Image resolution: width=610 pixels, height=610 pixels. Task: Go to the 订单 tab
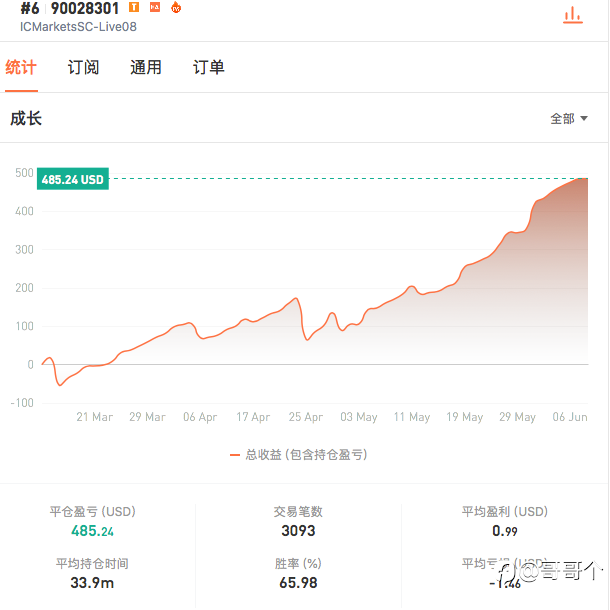click(209, 67)
